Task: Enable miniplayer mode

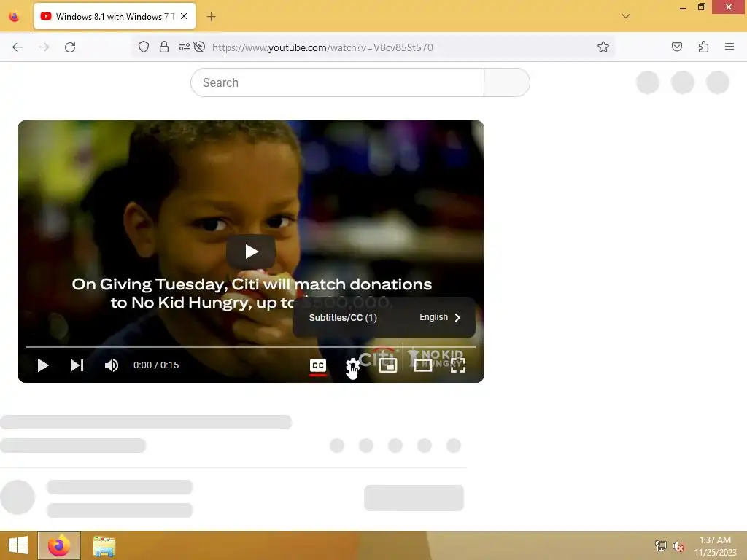Action: [388, 366]
